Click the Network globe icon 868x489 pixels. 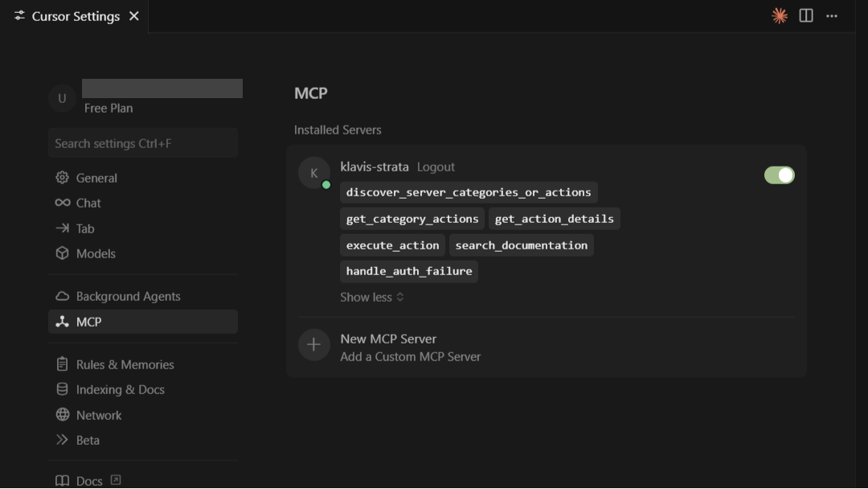[63, 414]
